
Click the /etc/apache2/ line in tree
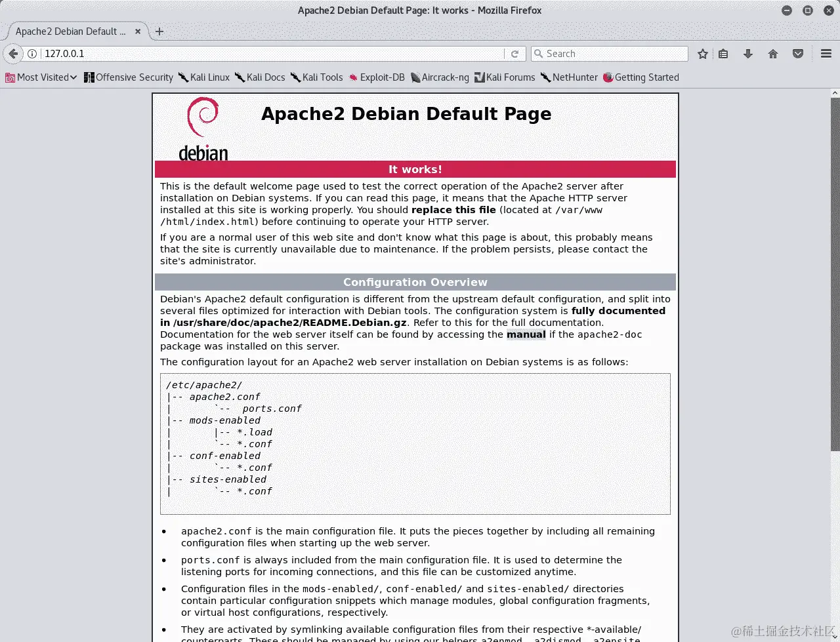(204, 385)
